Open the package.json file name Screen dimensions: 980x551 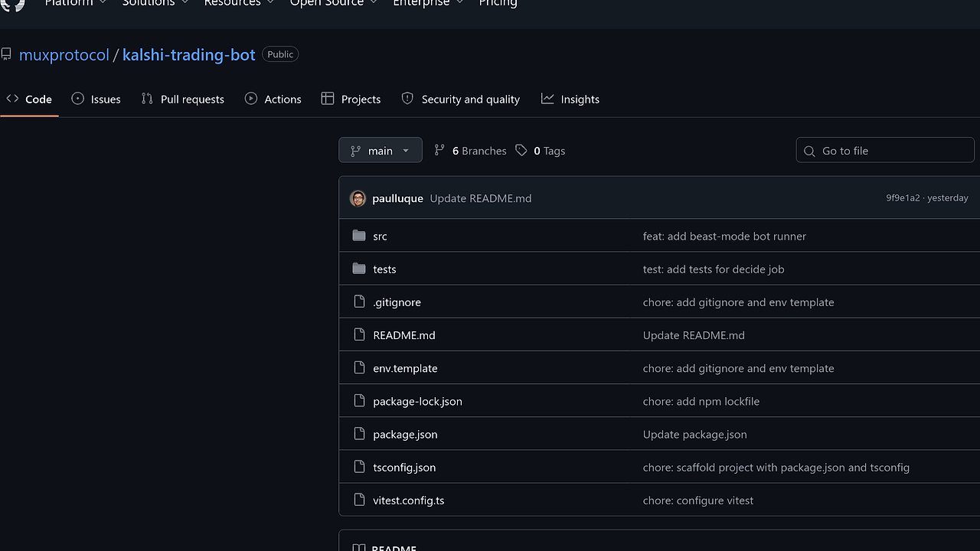[405, 434]
